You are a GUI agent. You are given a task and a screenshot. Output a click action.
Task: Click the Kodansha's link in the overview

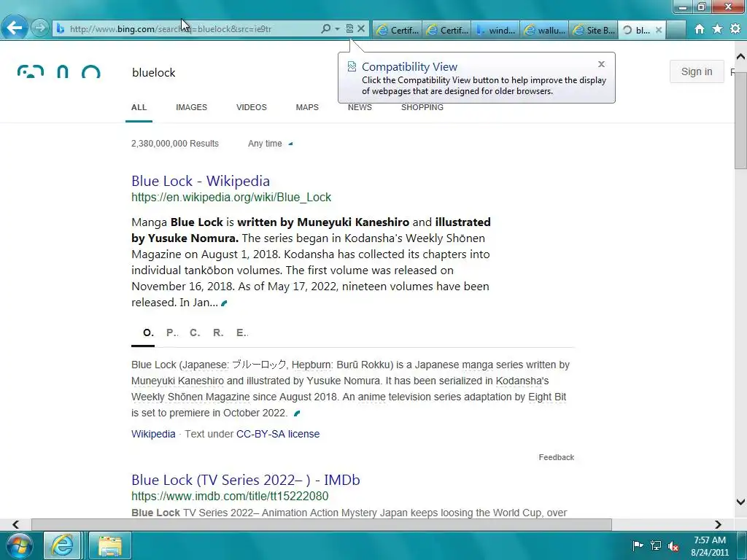[522, 381]
